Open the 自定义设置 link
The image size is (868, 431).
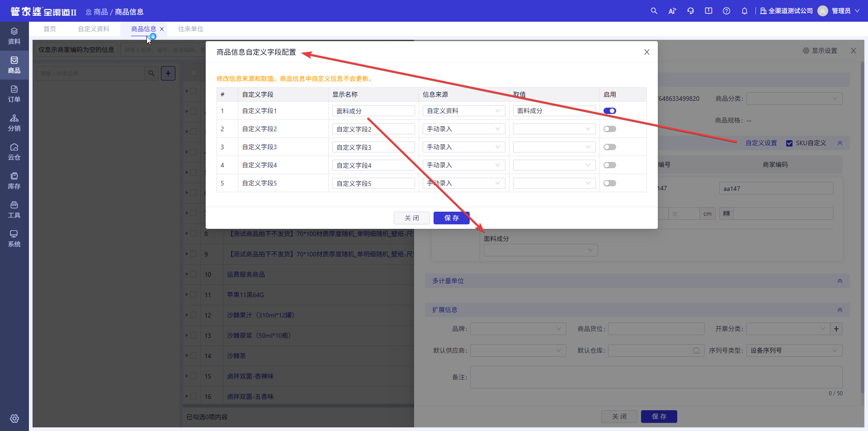[761, 143]
